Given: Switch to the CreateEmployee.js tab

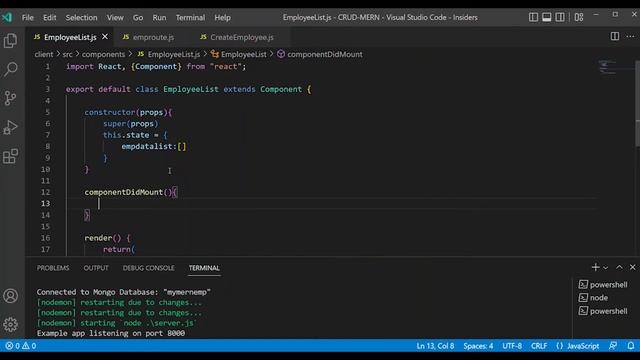Looking at the screenshot, I should pyautogui.click(x=242, y=37).
